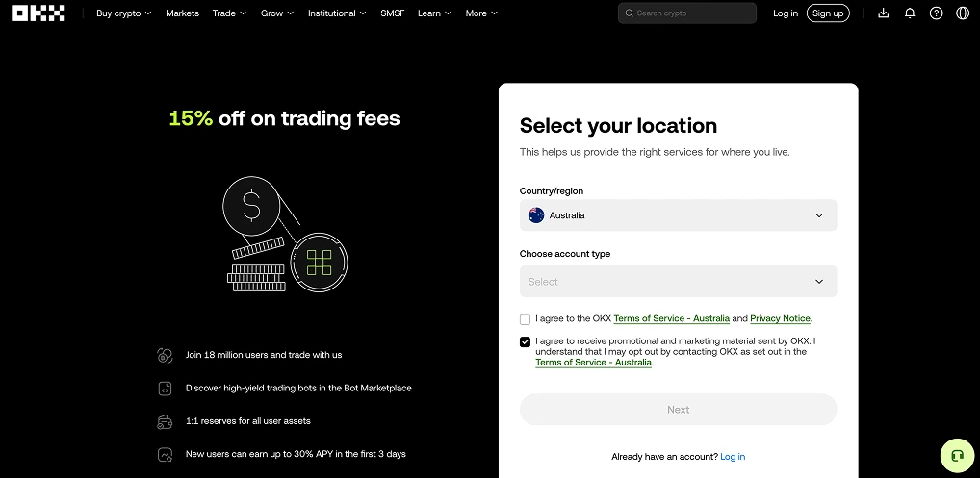Open the language globe icon
980x478 pixels.
tap(963, 13)
